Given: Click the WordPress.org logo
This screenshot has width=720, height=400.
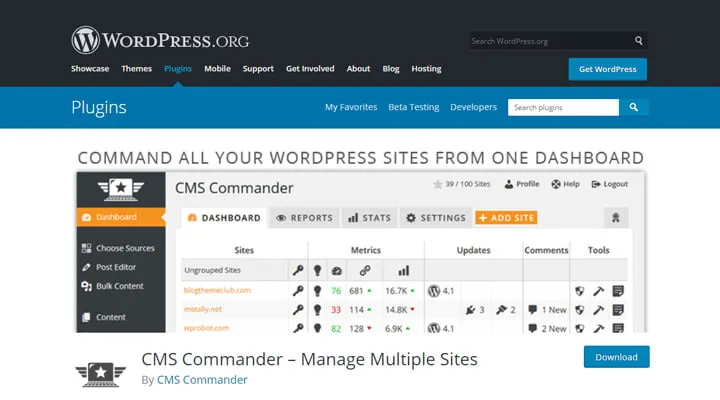Looking at the screenshot, I should 160,40.
